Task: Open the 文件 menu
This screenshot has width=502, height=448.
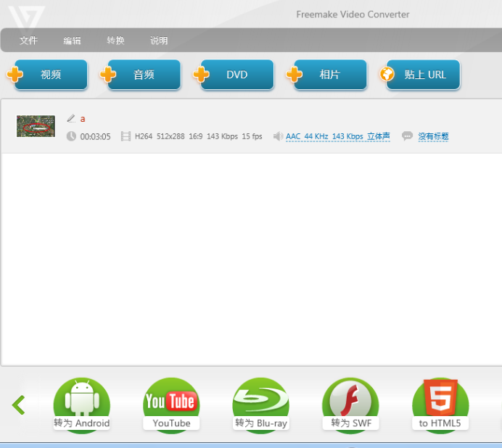Action: (x=28, y=41)
